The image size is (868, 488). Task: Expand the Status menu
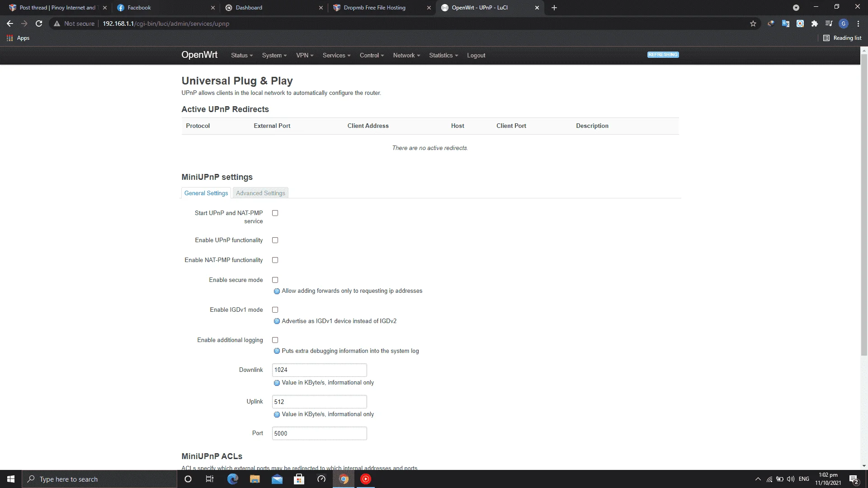(242, 55)
